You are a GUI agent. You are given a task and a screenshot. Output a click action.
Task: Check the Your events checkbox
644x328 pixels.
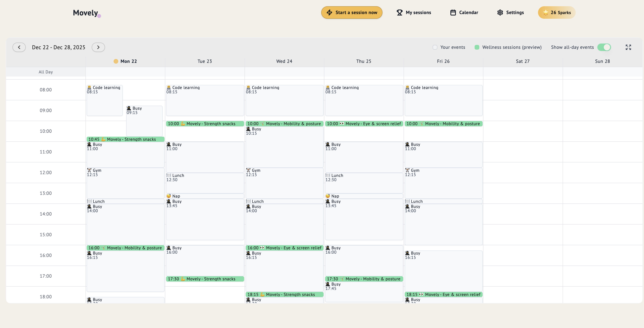pos(435,47)
